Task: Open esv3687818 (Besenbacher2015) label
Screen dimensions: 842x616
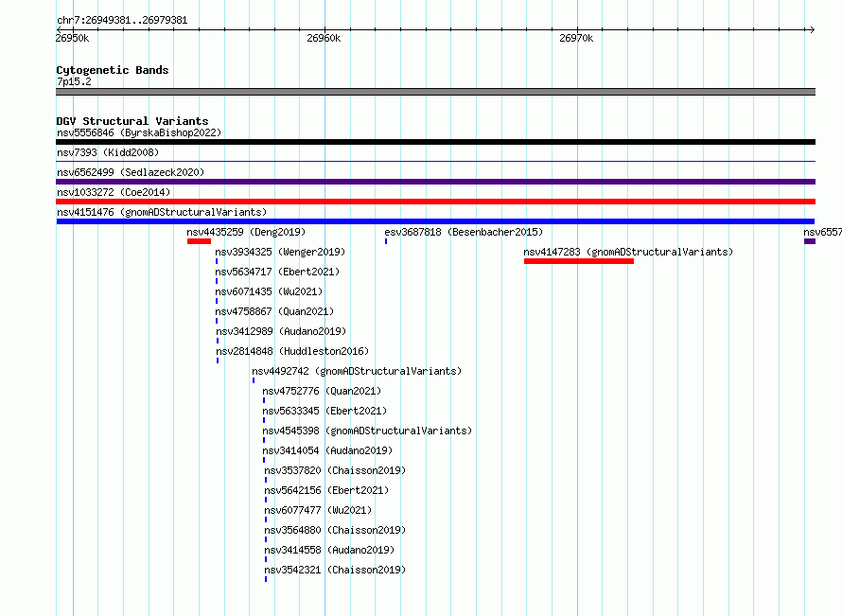Action: (x=464, y=232)
